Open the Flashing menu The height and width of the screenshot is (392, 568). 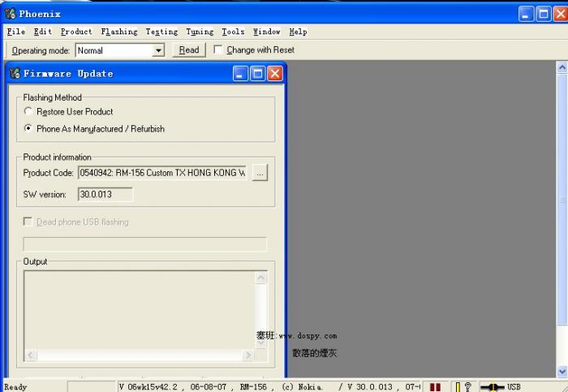click(119, 32)
